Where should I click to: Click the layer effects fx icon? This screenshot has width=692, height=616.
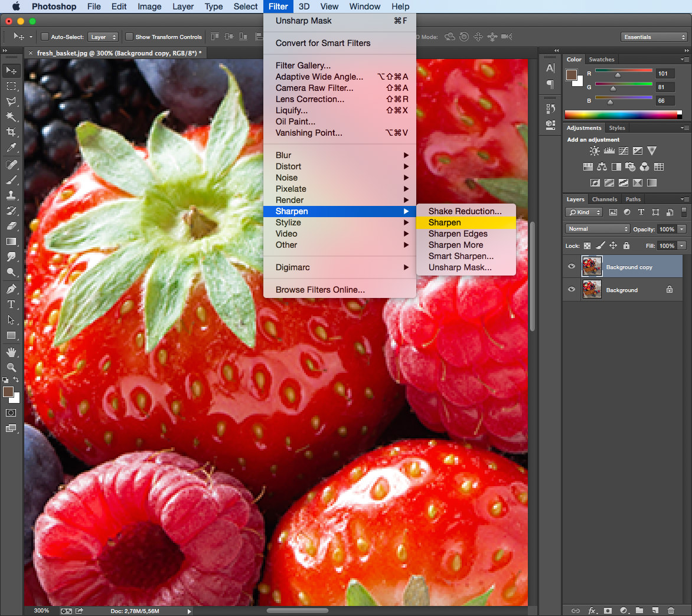[592, 611]
